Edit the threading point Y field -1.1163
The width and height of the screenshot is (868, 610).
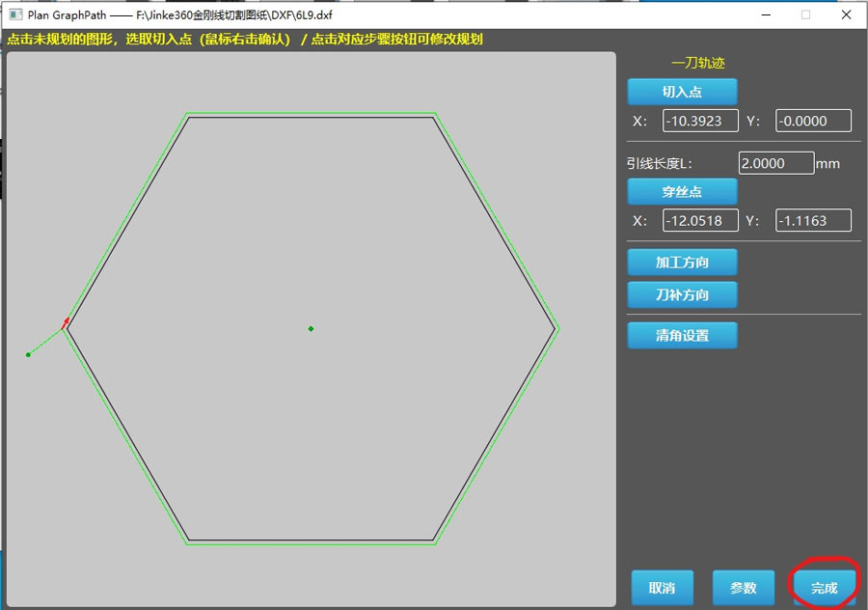click(x=813, y=220)
